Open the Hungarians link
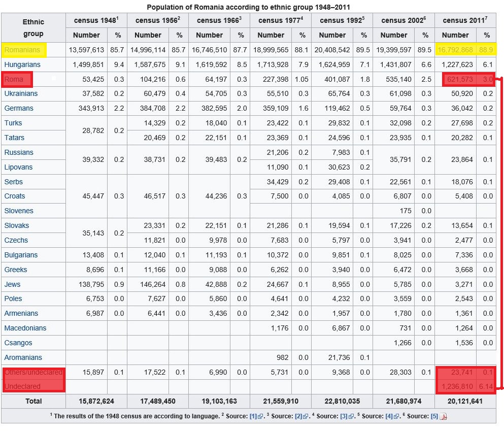504x431 pixels. click(x=22, y=64)
